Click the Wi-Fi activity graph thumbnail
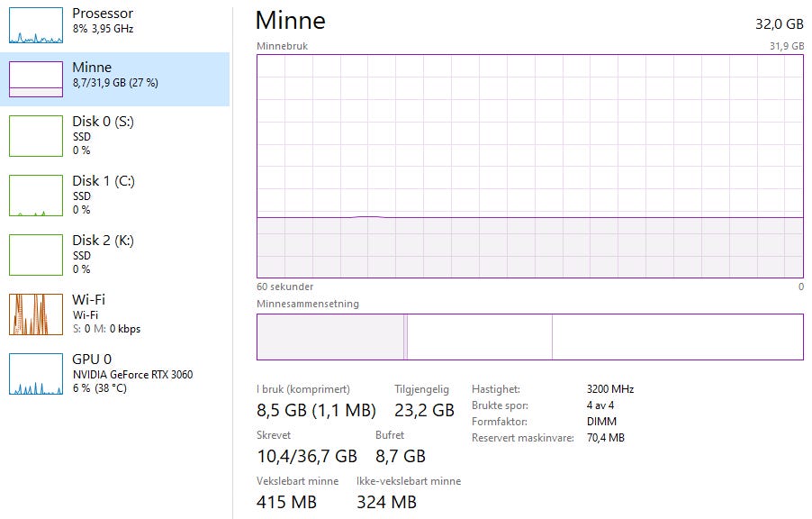Image resolution: width=812 pixels, height=519 pixels. [36, 314]
